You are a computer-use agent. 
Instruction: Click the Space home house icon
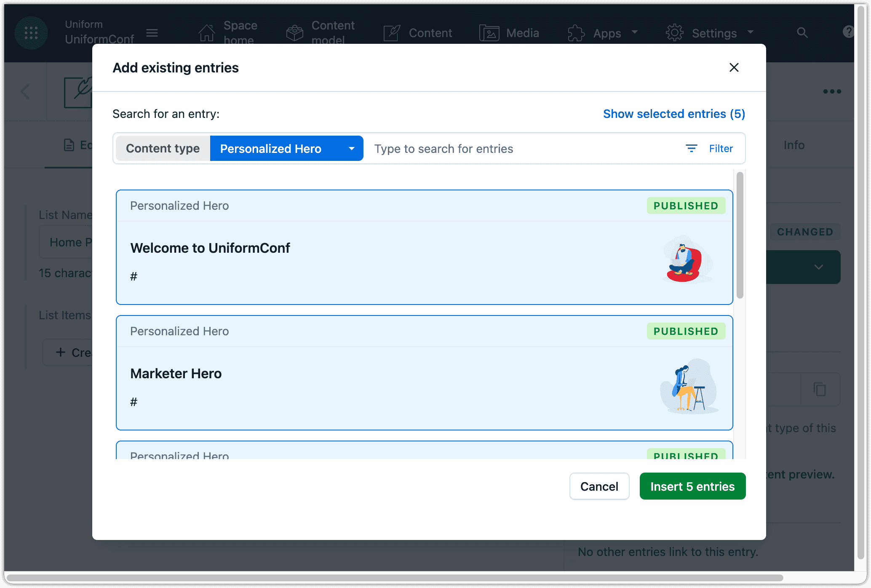tap(206, 33)
